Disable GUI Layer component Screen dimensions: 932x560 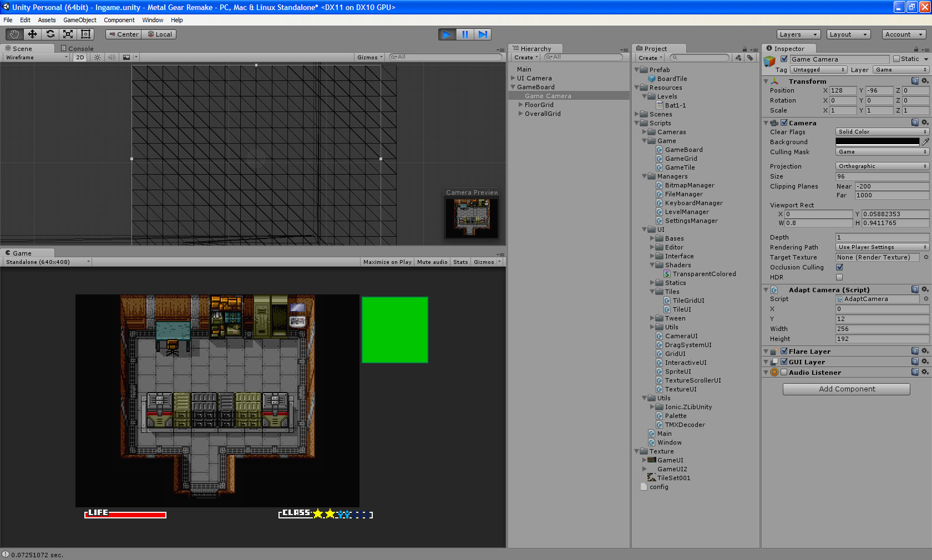click(784, 362)
